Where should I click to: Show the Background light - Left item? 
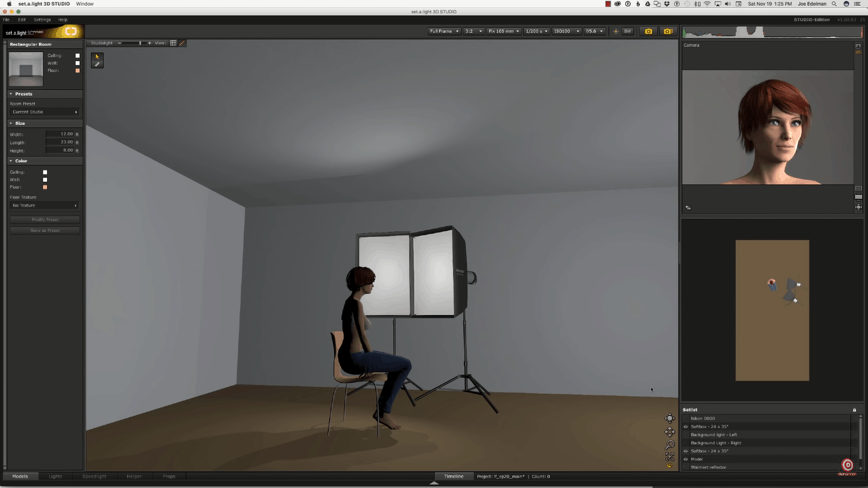pyautogui.click(x=686, y=435)
